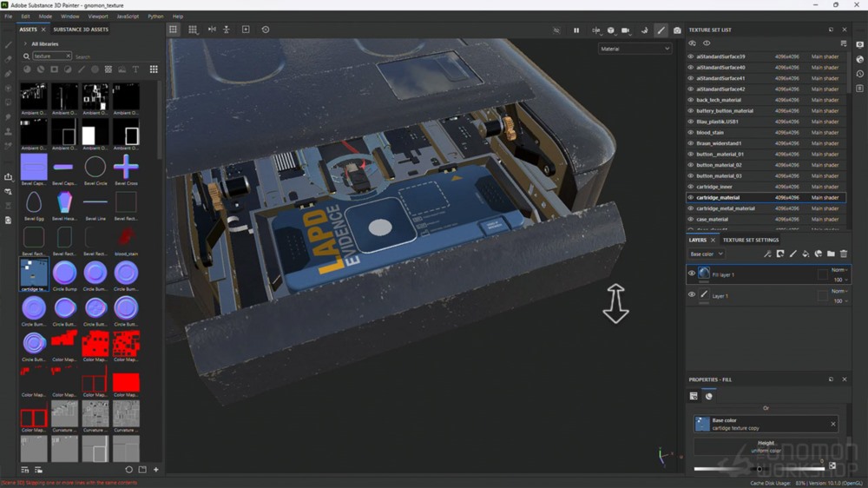Hide the Layer 1 paint layer

[692, 294]
